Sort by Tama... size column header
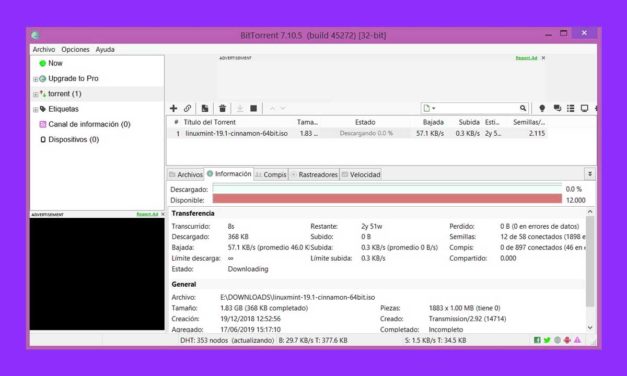This screenshot has width=627, height=376. tap(307, 122)
